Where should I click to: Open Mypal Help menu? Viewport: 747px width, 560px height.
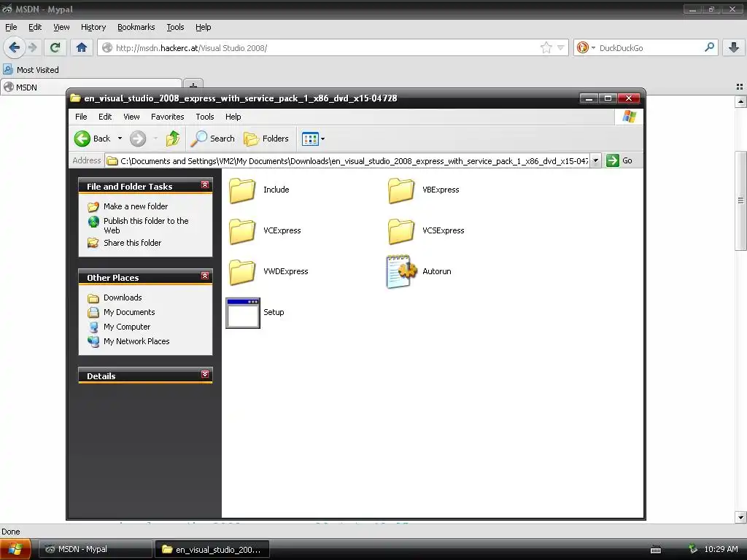[203, 27]
